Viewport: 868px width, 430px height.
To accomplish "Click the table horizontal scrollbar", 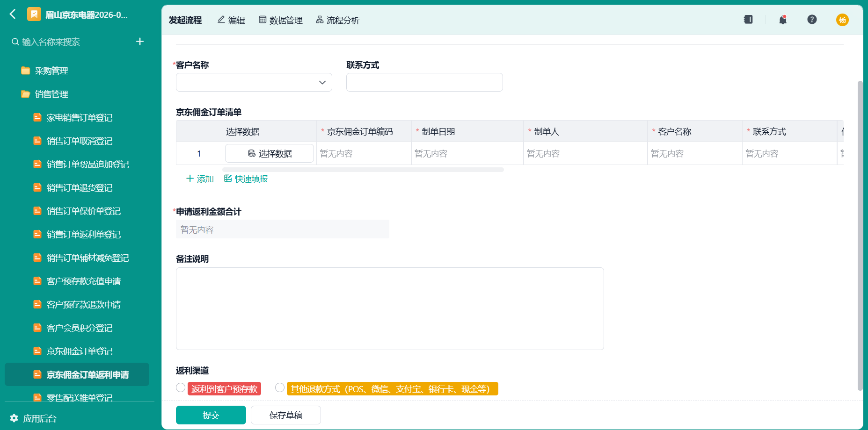I will click(363, 170).
